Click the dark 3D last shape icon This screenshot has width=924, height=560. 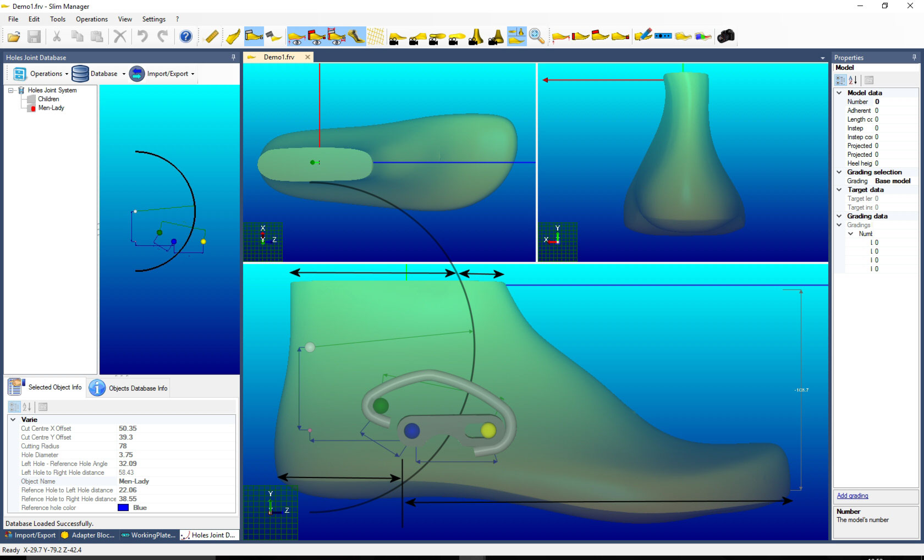click(x=356, y=37)
